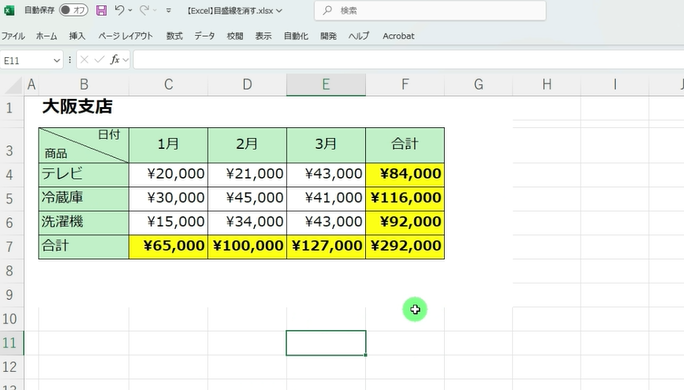Select column B header
This screenshot has height=390, width=684.
(x=84, y=84)
